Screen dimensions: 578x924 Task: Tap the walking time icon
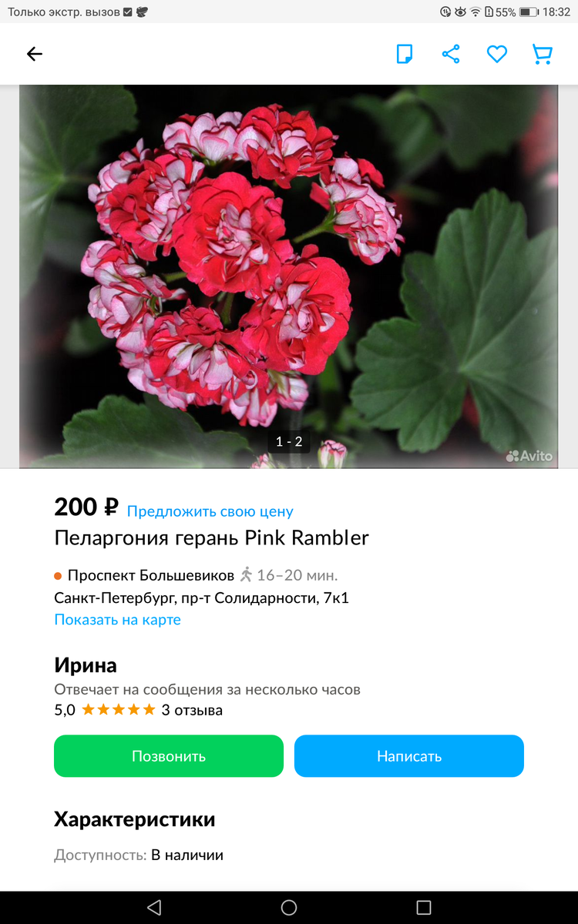(247, 574)
